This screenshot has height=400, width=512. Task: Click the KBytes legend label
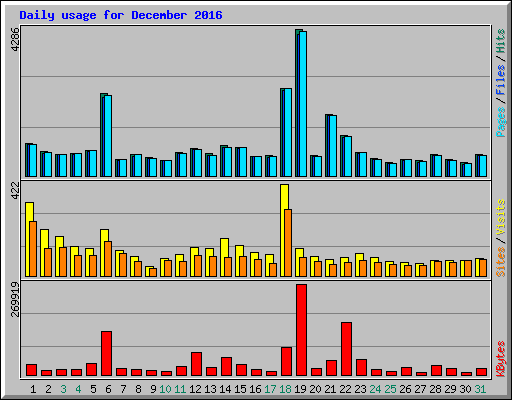(x=501, y=359)
